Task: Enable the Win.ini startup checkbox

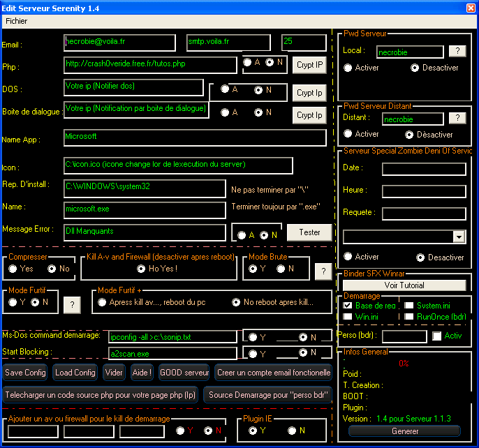Action: pos(348,317)
